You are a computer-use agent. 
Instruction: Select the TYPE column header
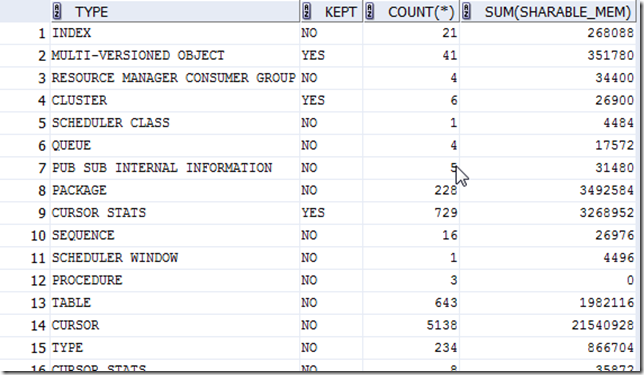tap(175, 12)
